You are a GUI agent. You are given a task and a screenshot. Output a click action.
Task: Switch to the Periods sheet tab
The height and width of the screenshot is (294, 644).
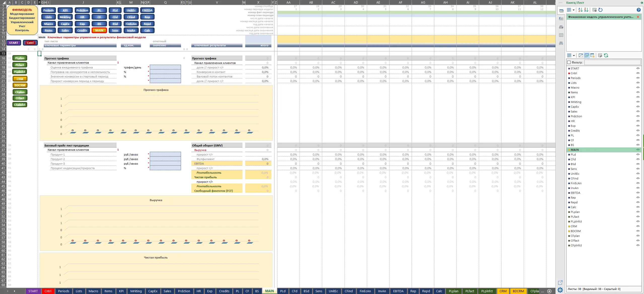(x=63, y=291)
